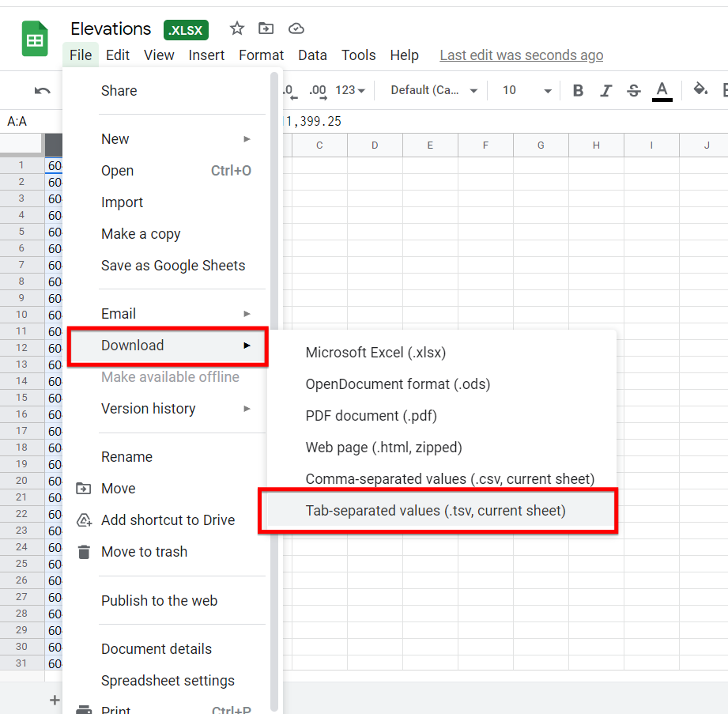Download as Web page (.html, zipped)

click(x=442, y=448)
